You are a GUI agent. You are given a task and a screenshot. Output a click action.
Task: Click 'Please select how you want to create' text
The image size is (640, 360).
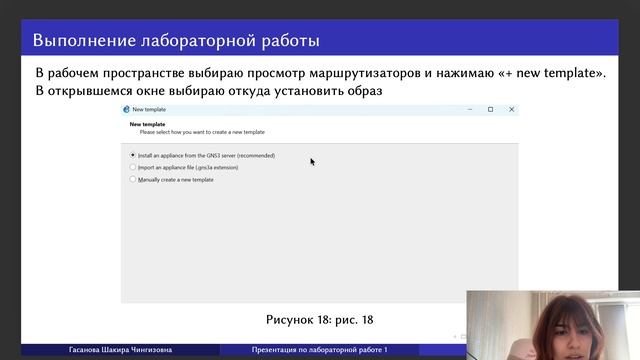tap(202, 132)
